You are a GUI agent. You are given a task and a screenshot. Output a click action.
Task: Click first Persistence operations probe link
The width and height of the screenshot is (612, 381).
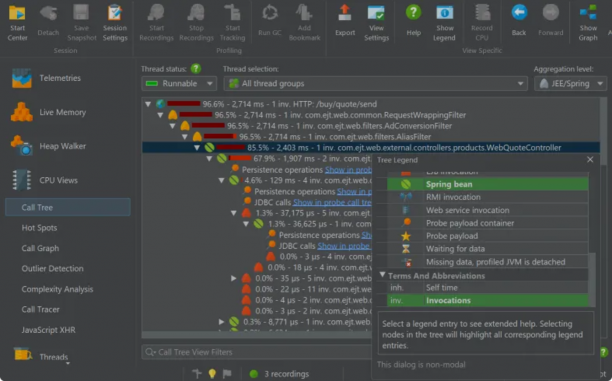348,170
